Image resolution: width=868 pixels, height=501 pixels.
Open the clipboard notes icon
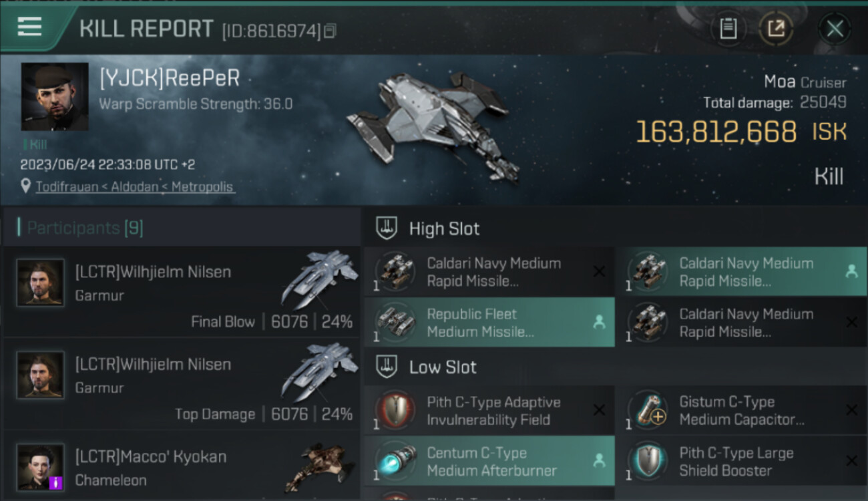(728, 28)
